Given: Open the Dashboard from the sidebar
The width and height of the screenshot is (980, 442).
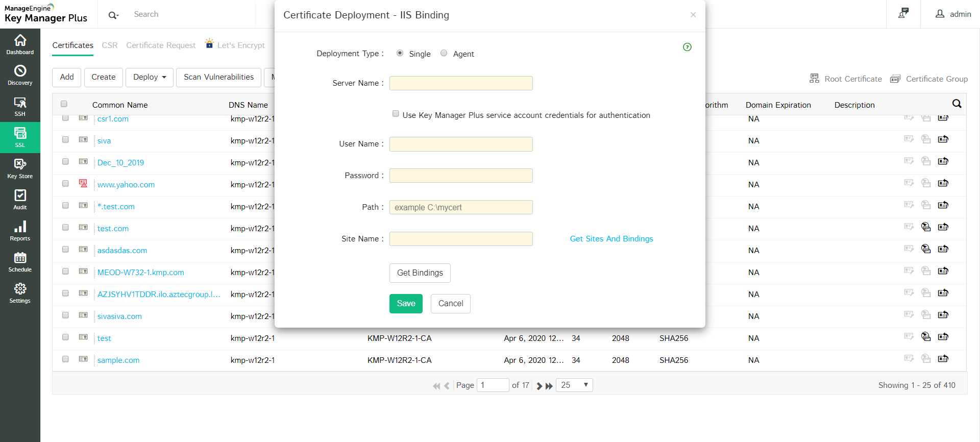Looking at the screenshot, I should tap(20, 44).
